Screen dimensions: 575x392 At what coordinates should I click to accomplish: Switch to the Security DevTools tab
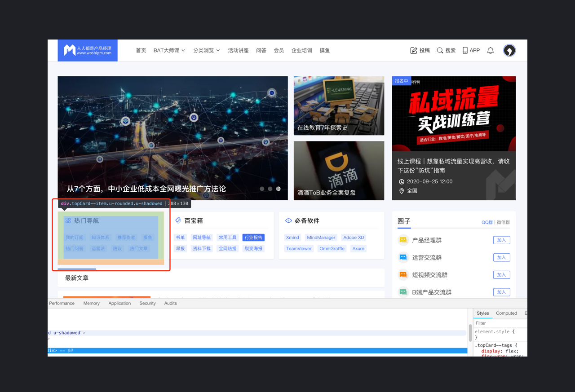tap(147, 303)
